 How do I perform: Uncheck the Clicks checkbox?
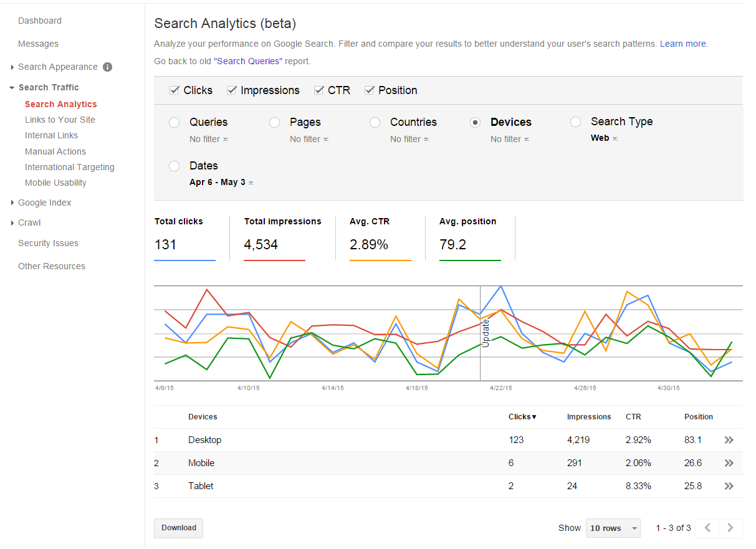pyautogui.click(x=175, y=90)
